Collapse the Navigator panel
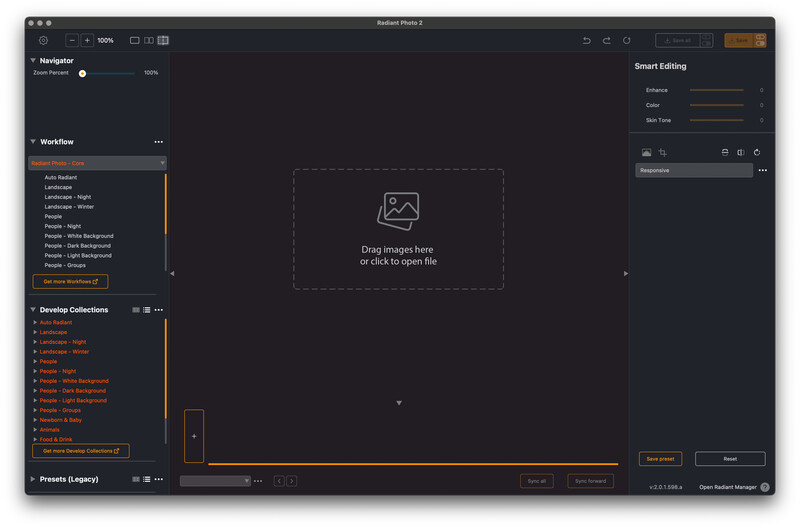Viewport: 800px width, 528px height. tap(33, 60)
